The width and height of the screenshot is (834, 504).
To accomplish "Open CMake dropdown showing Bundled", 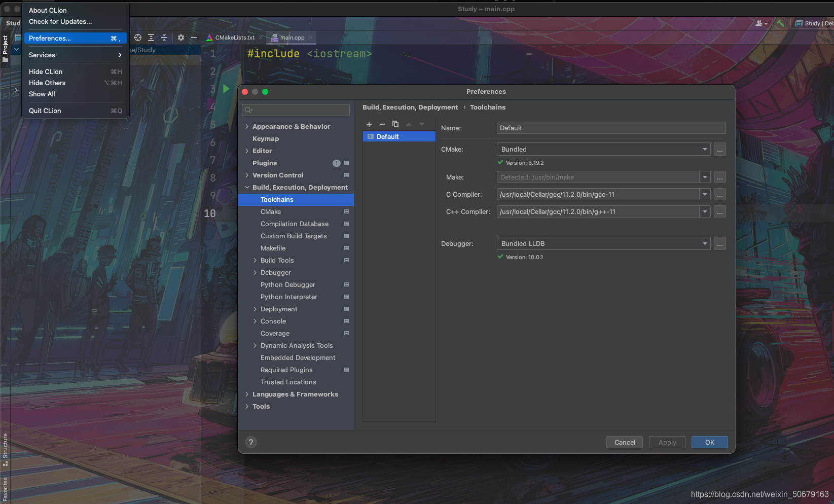I will pyautogui.click(x=603, y=149).
